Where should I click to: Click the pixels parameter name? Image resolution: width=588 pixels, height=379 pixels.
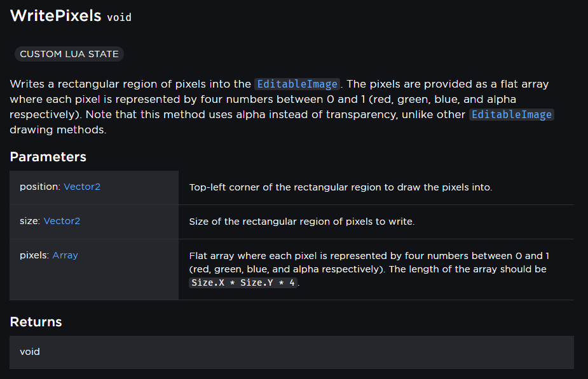tap(34, 255)
